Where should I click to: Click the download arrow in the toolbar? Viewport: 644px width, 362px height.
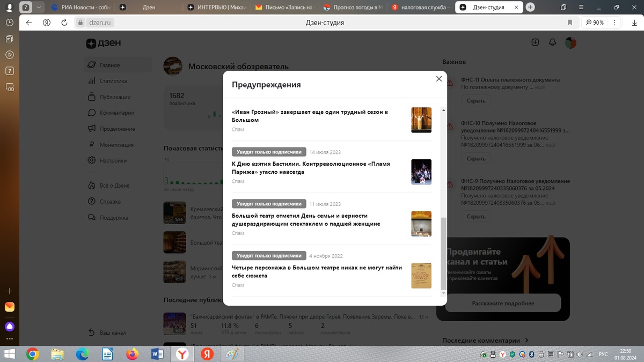pyautogui.click(x=633, y=23)
